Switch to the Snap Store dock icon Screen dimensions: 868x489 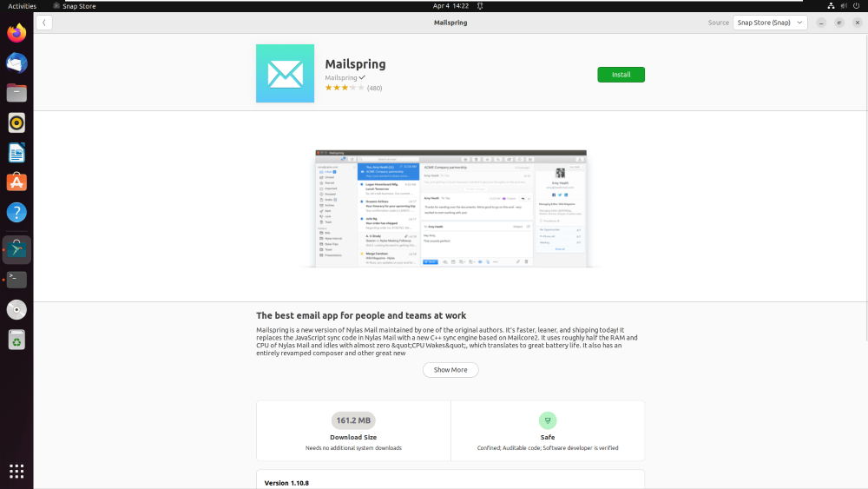point(16,250)
